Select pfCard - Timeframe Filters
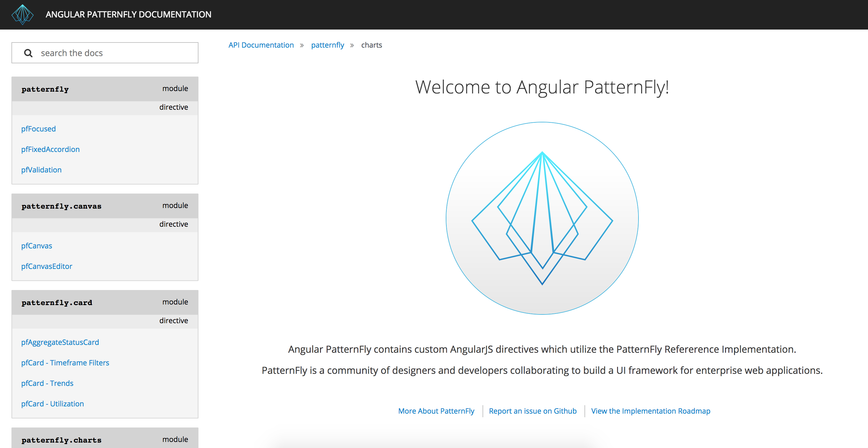 pos(65,363)
